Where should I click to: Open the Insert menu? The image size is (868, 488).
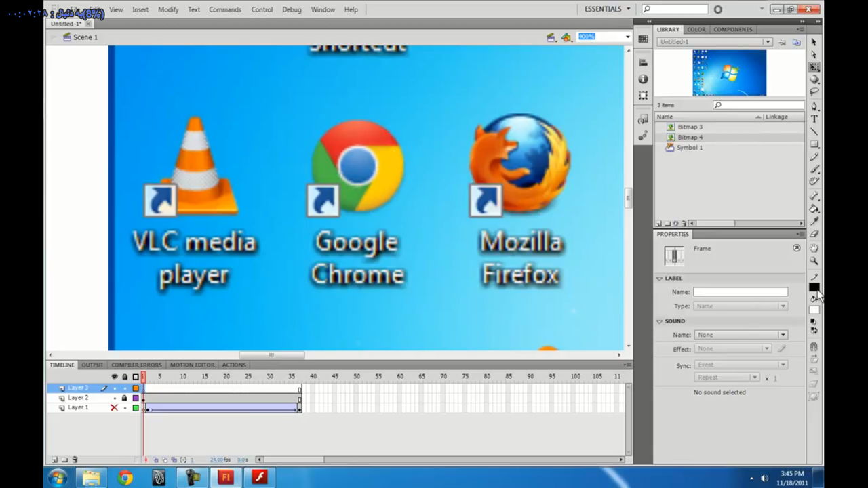(140, 9)
